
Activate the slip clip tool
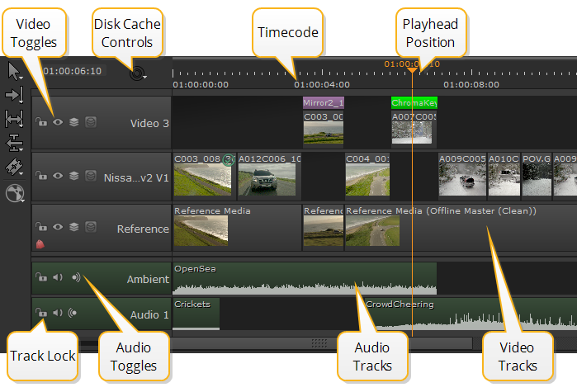[x=14, y=120]
